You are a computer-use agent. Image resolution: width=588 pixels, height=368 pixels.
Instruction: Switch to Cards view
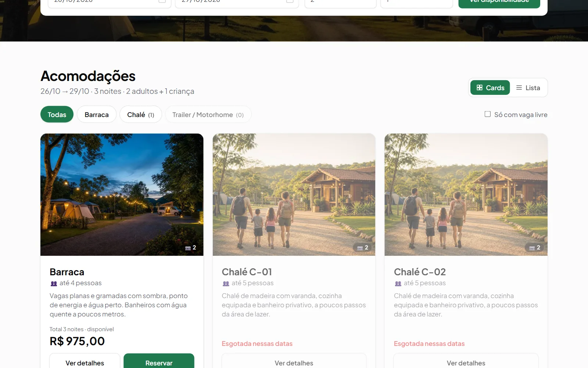click(490, 88)
